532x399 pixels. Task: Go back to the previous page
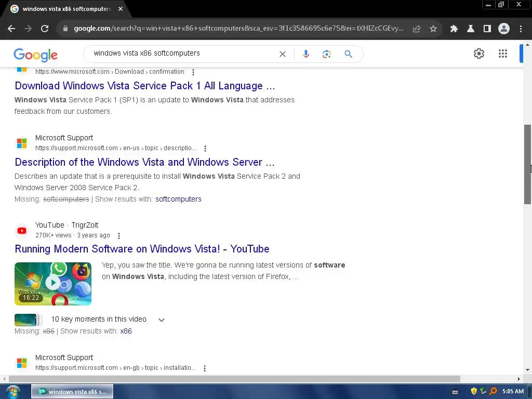coord(11,29)
